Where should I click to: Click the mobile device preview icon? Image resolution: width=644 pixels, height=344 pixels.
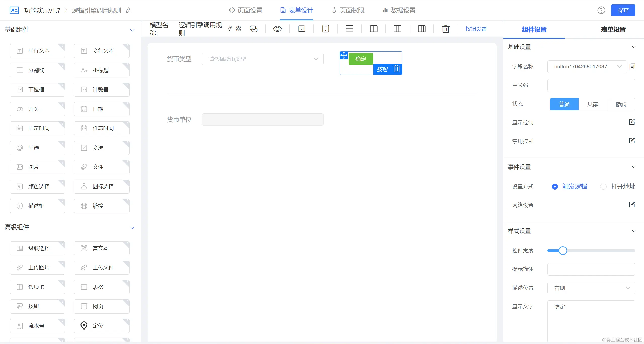click(326, 29)
